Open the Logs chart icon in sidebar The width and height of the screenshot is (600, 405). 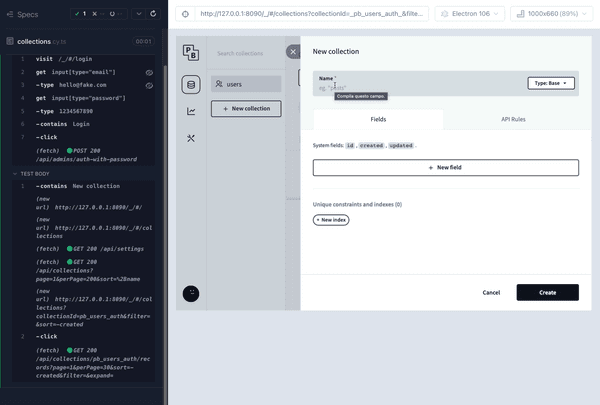[x=191, y=111]
